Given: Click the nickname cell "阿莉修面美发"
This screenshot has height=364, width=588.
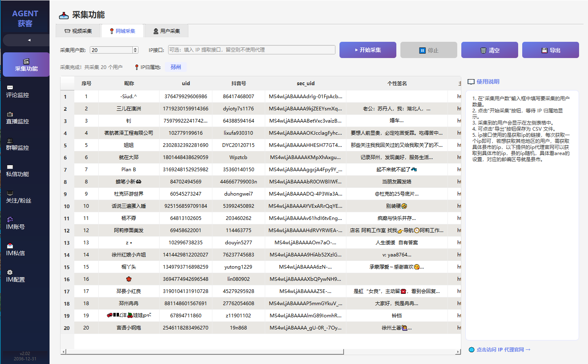Looking at the screenshot, I should pos(129,230).
